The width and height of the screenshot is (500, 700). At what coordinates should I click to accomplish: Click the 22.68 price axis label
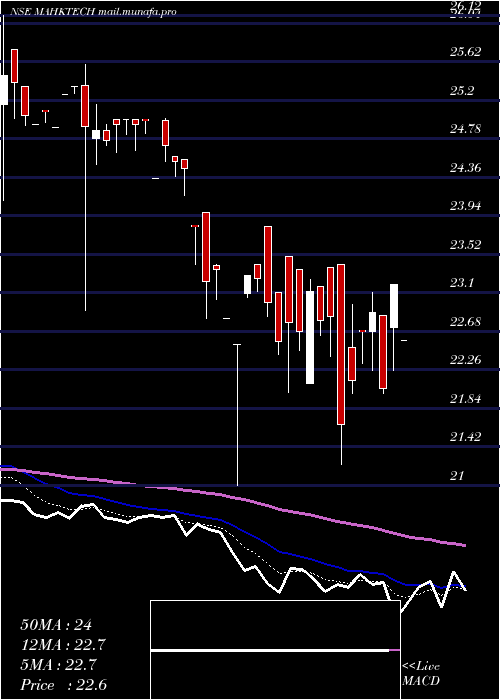click(466, 321)
